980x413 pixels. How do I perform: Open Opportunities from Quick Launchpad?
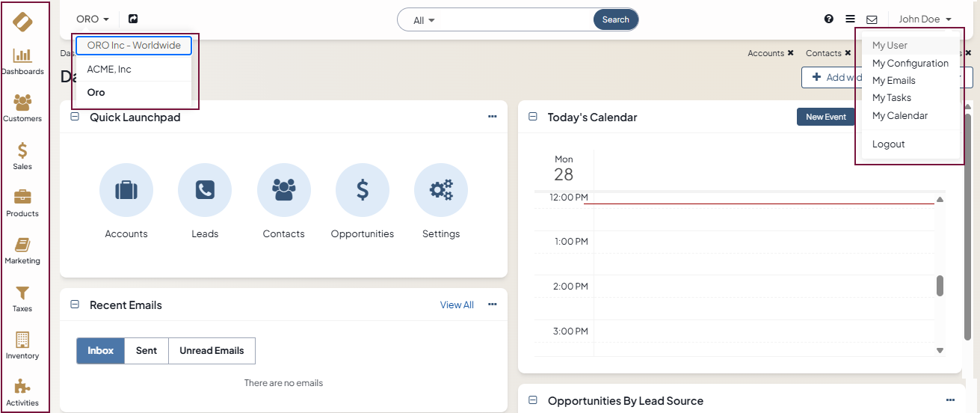(x=363, y=191)
